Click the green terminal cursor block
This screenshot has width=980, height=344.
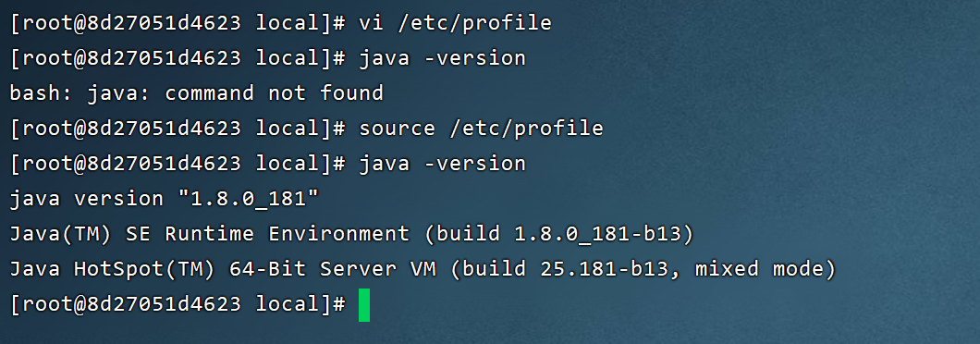pos(364,304)
